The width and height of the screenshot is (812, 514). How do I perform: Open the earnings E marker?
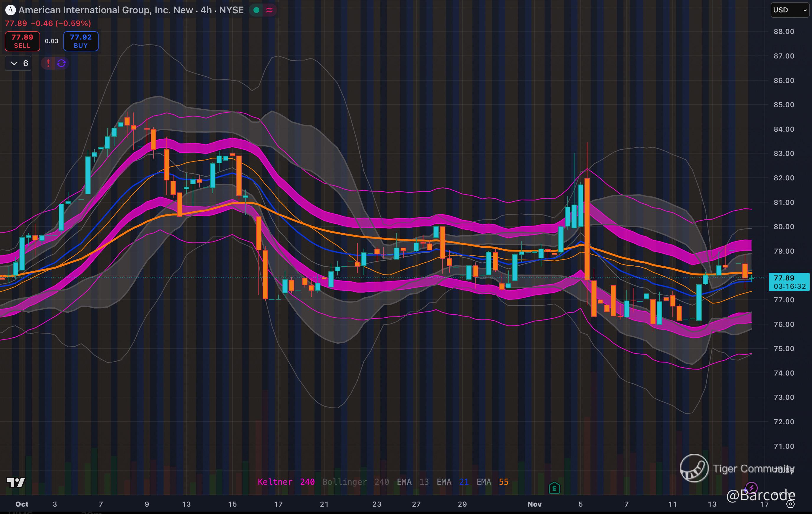point(554,488)
